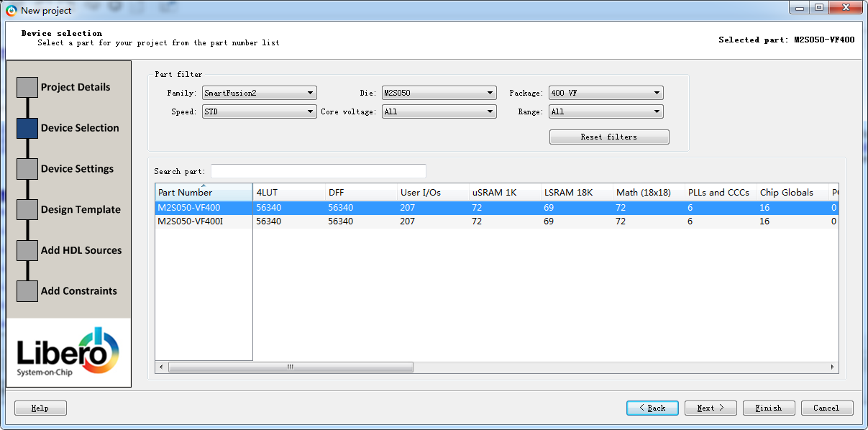Click the Reset filters button

point(608,137)
